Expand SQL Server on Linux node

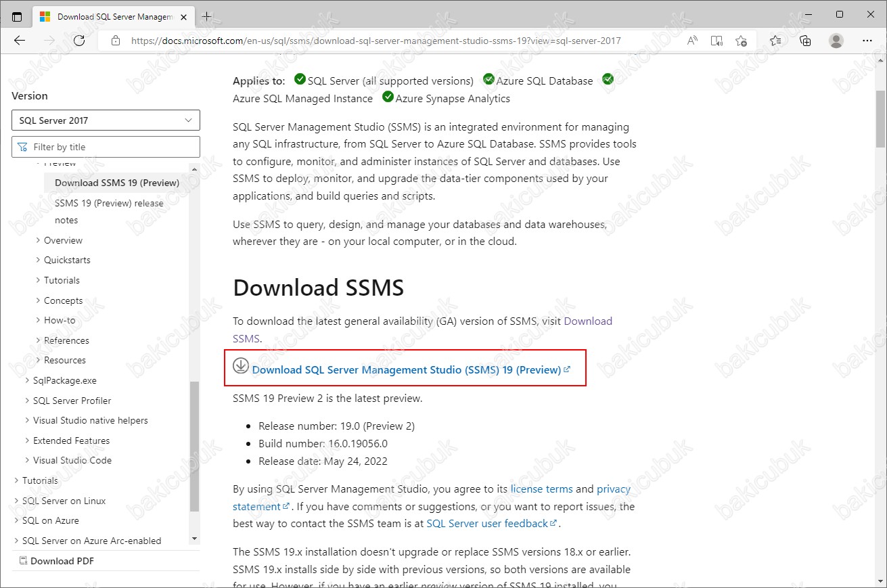[x=64, y=501]
